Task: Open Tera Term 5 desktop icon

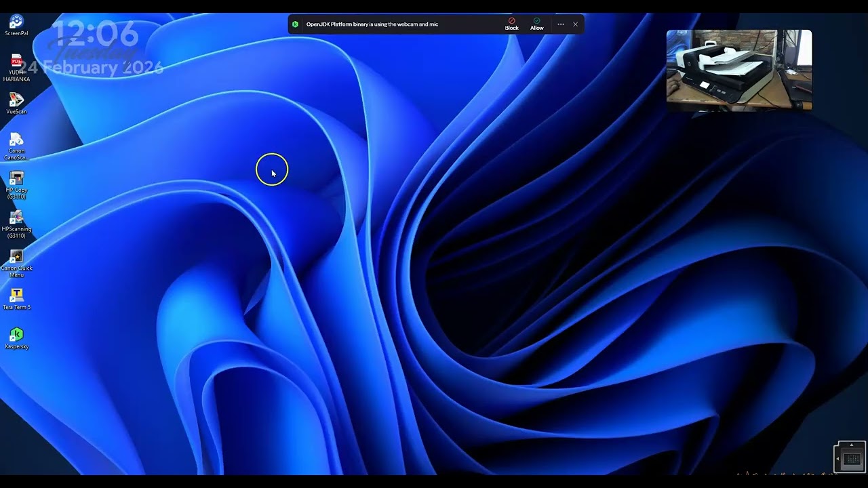Action: click(16, 299)
